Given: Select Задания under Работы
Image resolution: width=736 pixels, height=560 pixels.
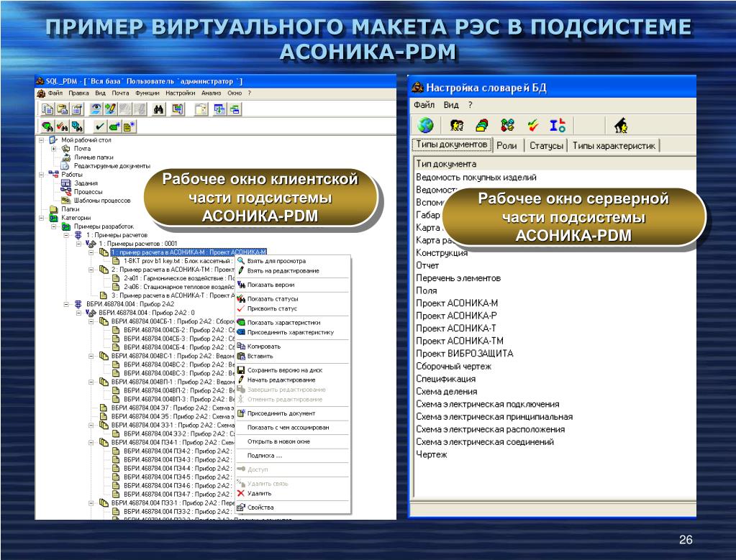Looking at the screenshot, I should point(86,183).
